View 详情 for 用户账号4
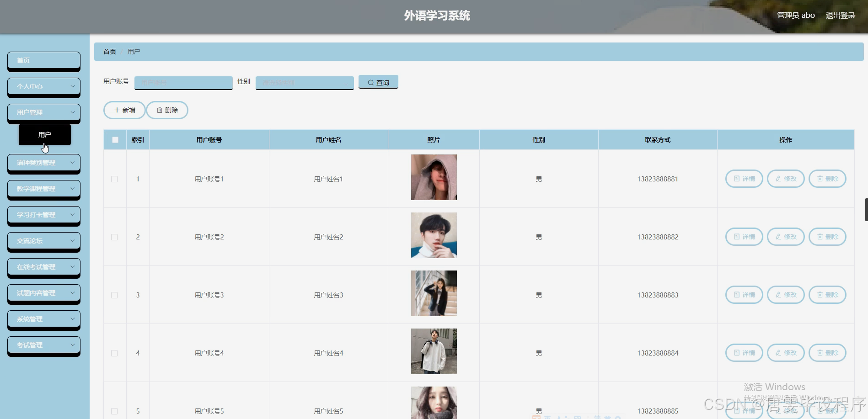Image resolution: width=868 pixels, height=419 pixels. 744,353
